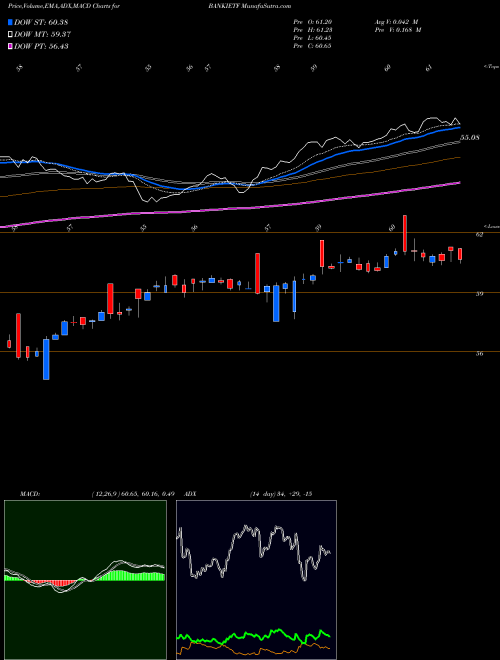Viewport: 500px width, 660px height.
Task: Open the ADX indicator panel
Action: [x=256, y=580]
